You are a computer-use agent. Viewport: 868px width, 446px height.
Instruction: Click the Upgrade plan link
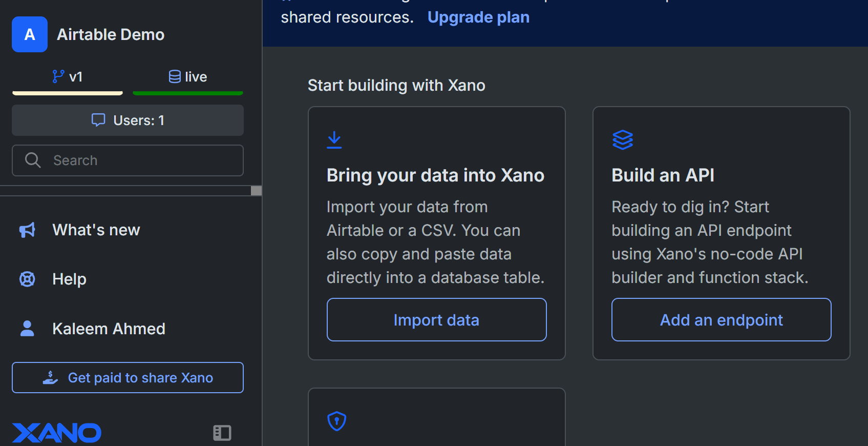(x=478, y=17)
